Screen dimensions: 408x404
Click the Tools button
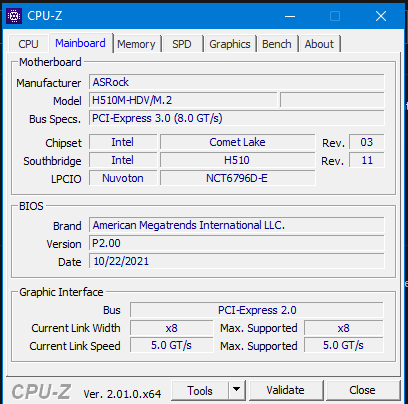[x=200, y=390]
